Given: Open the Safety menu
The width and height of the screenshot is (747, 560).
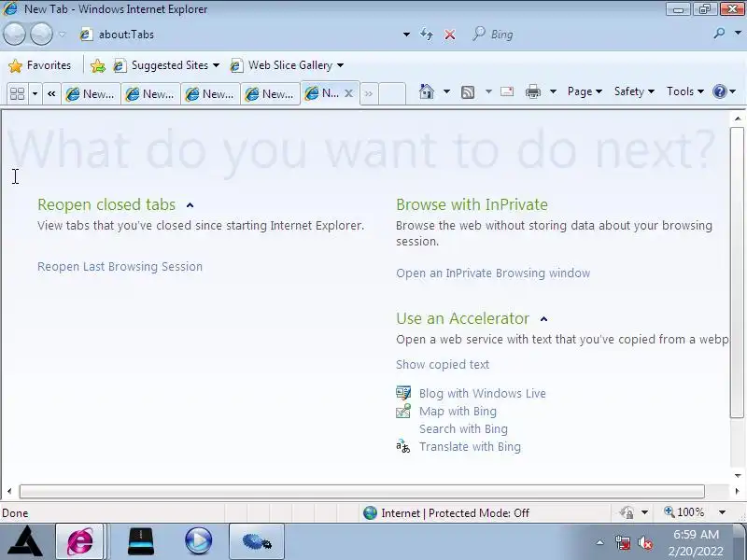Looking at the screenshot, I should tap(634, 91).
